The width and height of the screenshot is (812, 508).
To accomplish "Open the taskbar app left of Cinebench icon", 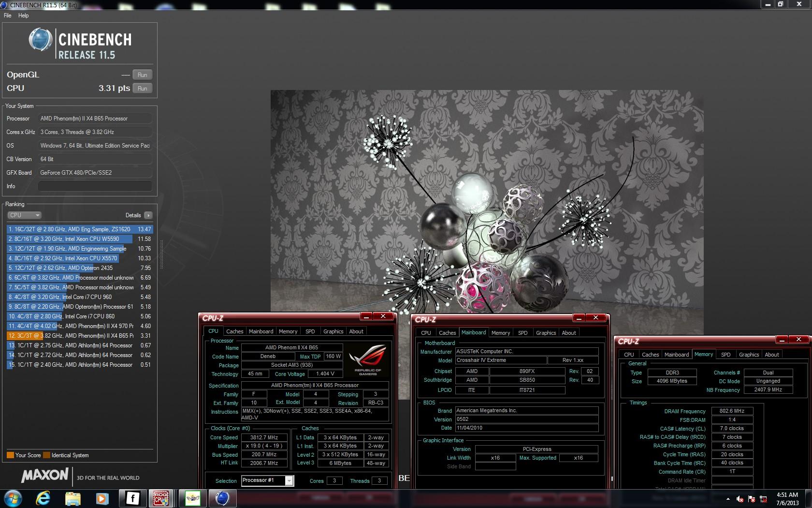I will pyautogui.click(x=192, y=498).
